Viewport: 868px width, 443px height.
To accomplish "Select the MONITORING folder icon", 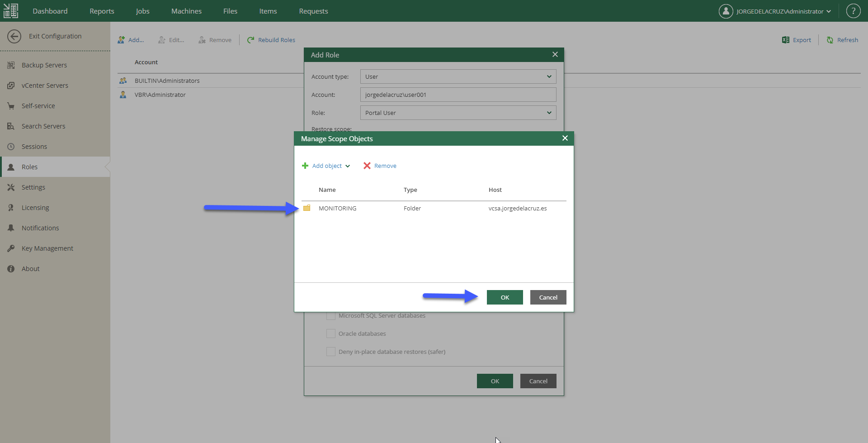I will click(307, 208).
